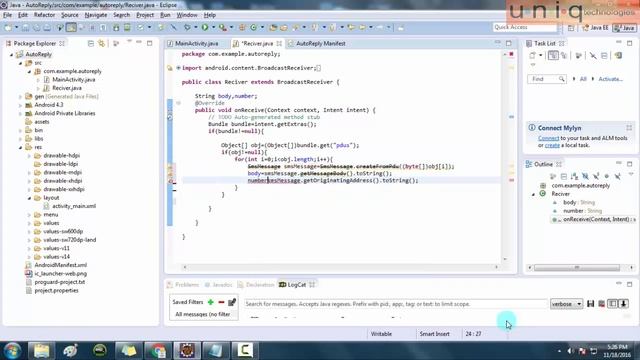The height and width of the screenshot is (360, 640).
Task: Add a new LogCat filter (green plus)
Action: [x=211, y=302]
